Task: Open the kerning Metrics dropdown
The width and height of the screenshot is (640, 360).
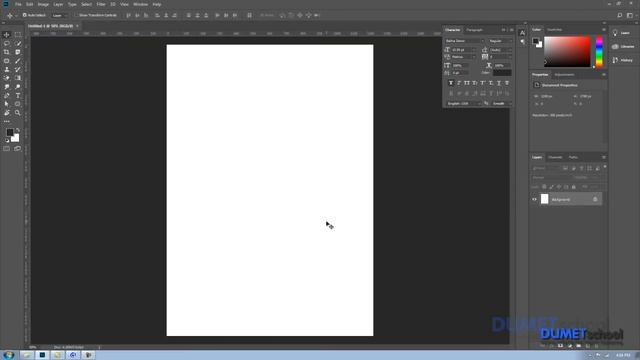Action: pyautogui.click(x=464, y=57)
